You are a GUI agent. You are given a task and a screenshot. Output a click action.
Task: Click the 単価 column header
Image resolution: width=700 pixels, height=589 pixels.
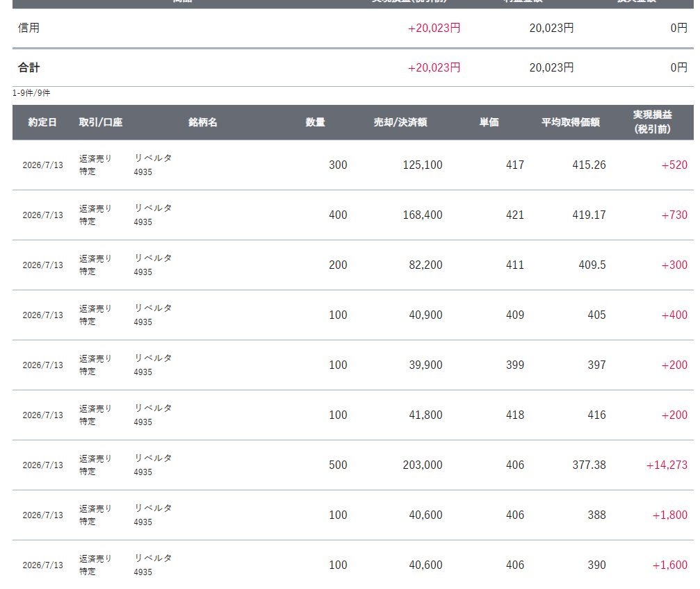click(489, 122)
